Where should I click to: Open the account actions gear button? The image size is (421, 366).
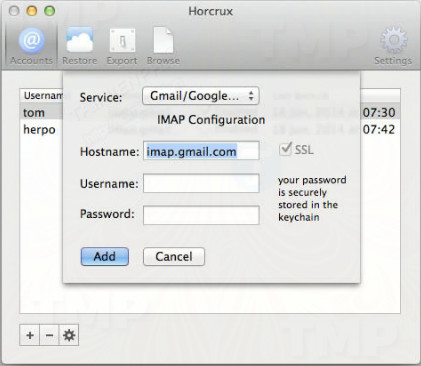69,335
